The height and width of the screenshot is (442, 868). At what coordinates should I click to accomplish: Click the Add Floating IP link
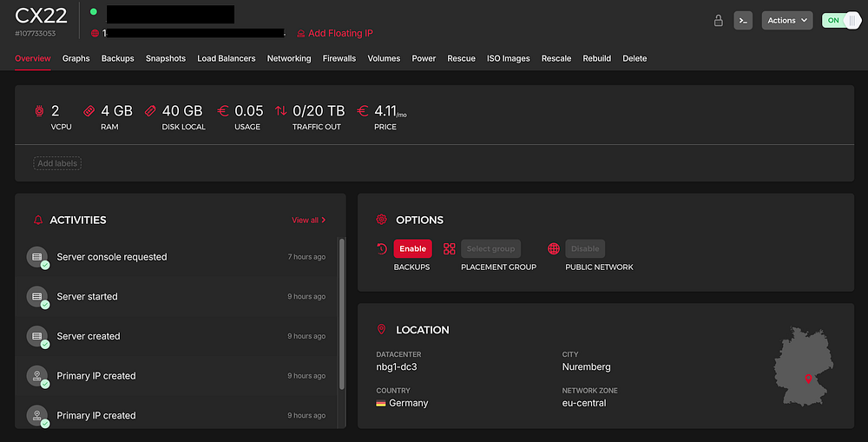pyautogui.click(x=340, y=33)
